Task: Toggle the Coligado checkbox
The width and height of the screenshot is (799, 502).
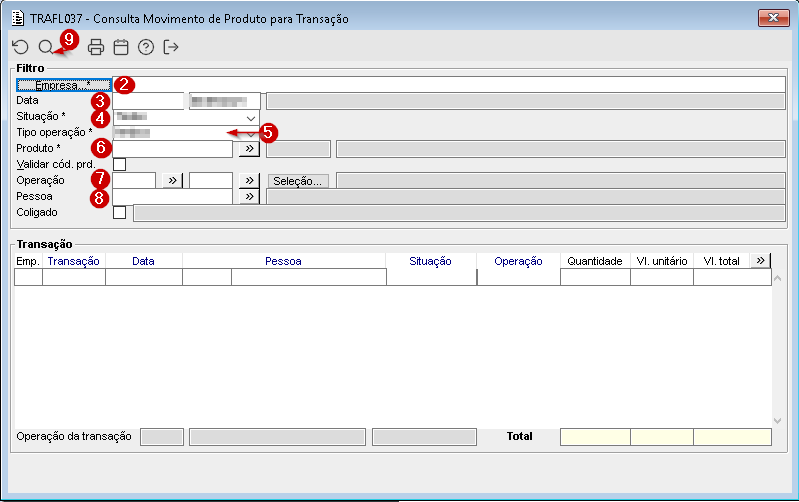Action: tap(119, 213)
